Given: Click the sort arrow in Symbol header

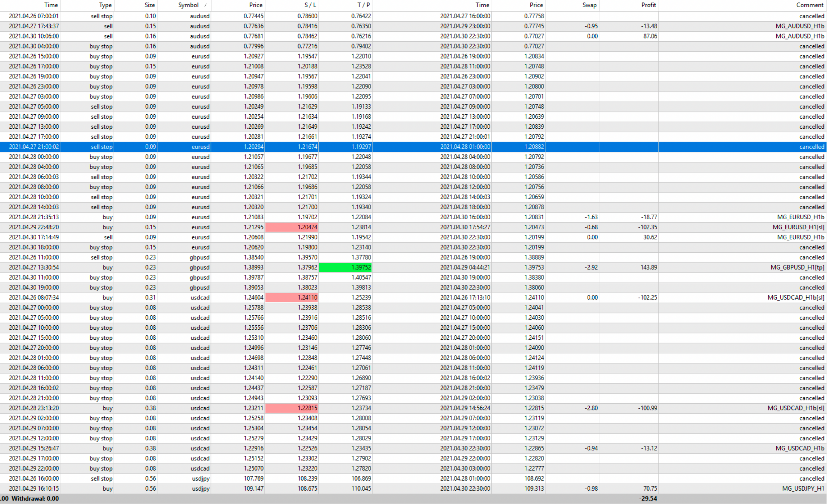Looking at the screenshot, I should (205, 5).
